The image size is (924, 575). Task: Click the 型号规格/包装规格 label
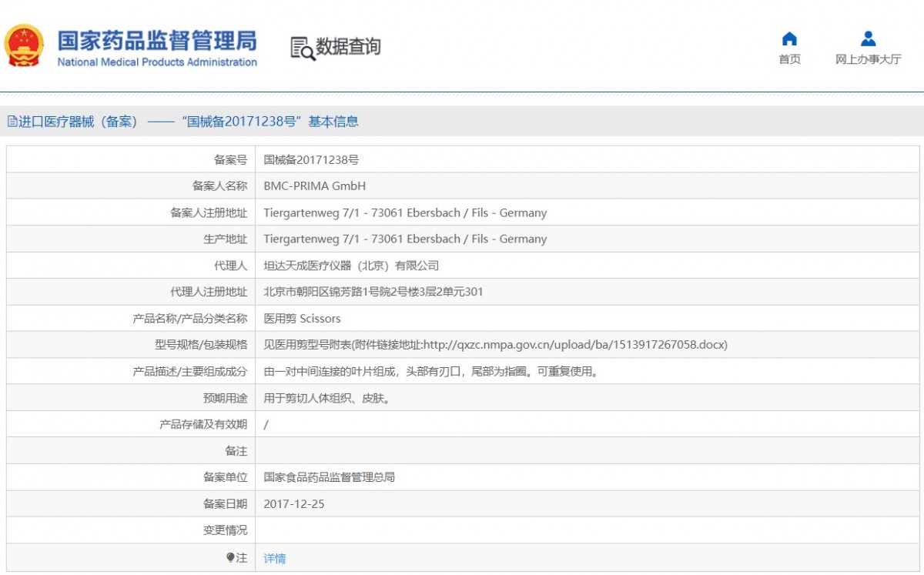coord(201,345)
